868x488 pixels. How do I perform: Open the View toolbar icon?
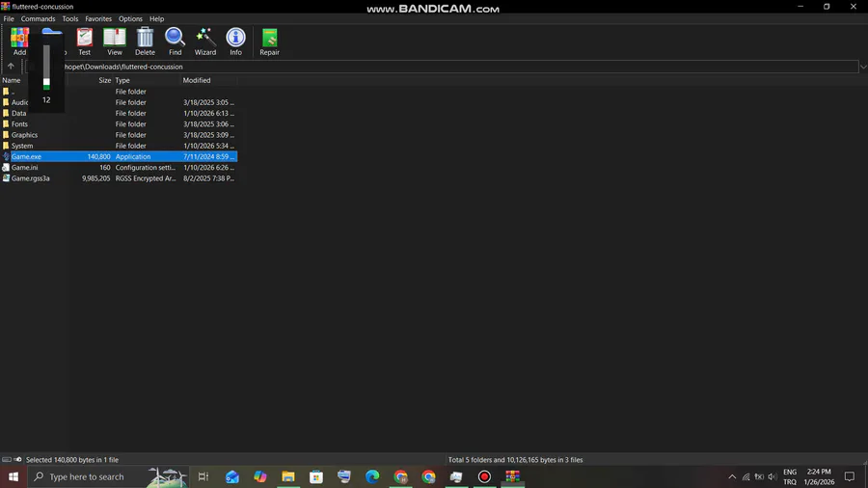point(115,41)
